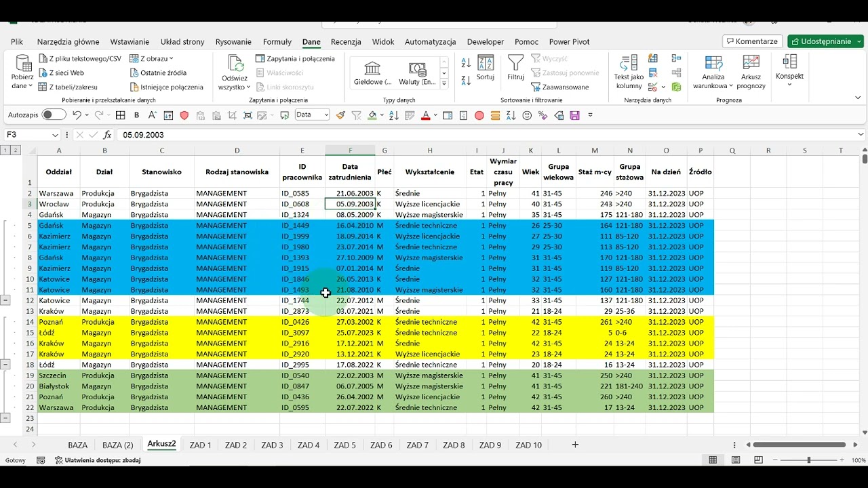The width and height of the screenshot is (868, 488).
Task: Click smiley face icon in quick toolbar
Action: pyautogui.click(x=527, y=115)
